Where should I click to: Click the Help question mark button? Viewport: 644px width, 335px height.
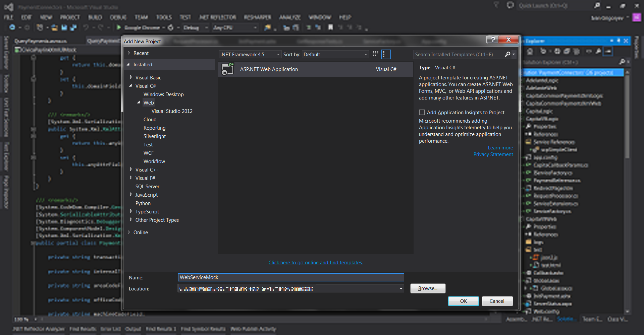tap(492, 40)
